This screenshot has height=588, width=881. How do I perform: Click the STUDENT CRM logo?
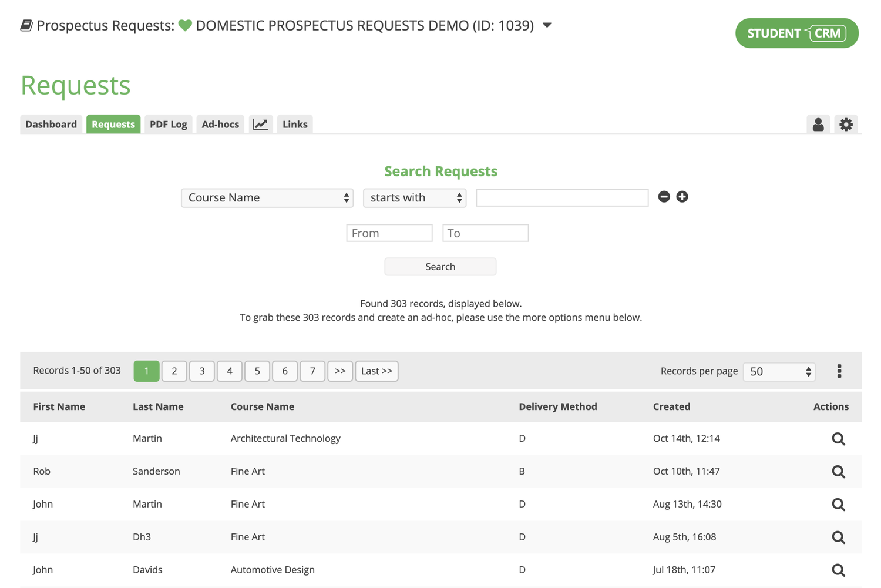tap(796, 33)
